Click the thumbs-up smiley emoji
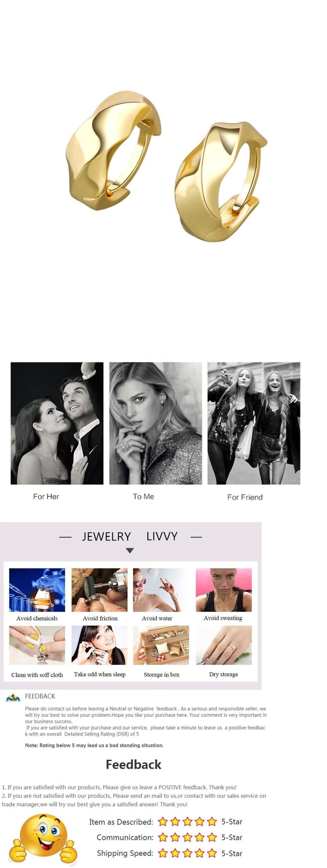Viewport: 327px width, 868px height. pyautogui.click(x=43, y=839)
